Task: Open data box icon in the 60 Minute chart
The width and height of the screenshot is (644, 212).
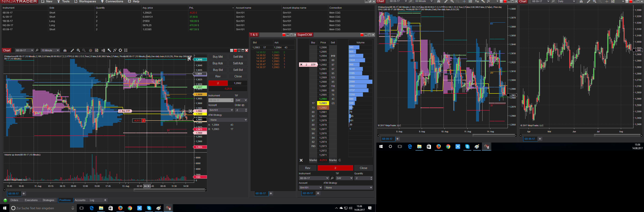Action: pyautogui.click(x=470, y=2)
